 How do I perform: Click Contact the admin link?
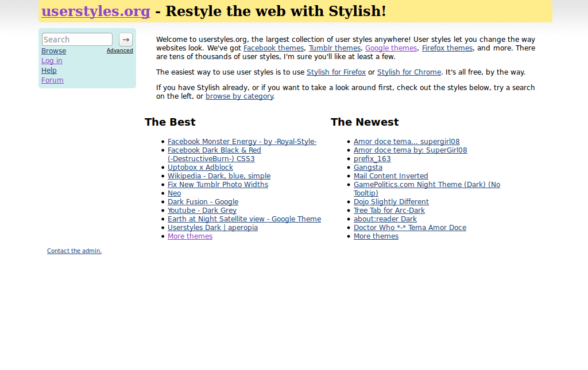(74, 251)
